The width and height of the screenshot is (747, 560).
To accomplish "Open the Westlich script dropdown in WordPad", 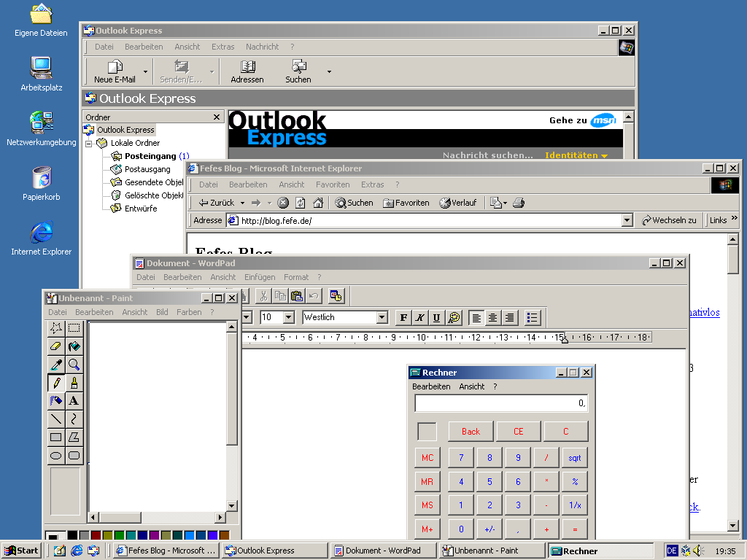I will (382, 317).
